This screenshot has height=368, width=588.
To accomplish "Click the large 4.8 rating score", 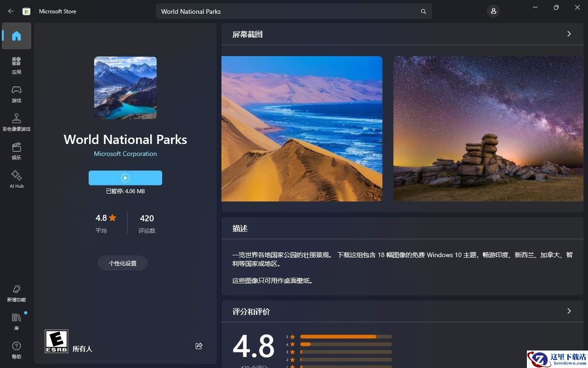I will click(254, 346).
